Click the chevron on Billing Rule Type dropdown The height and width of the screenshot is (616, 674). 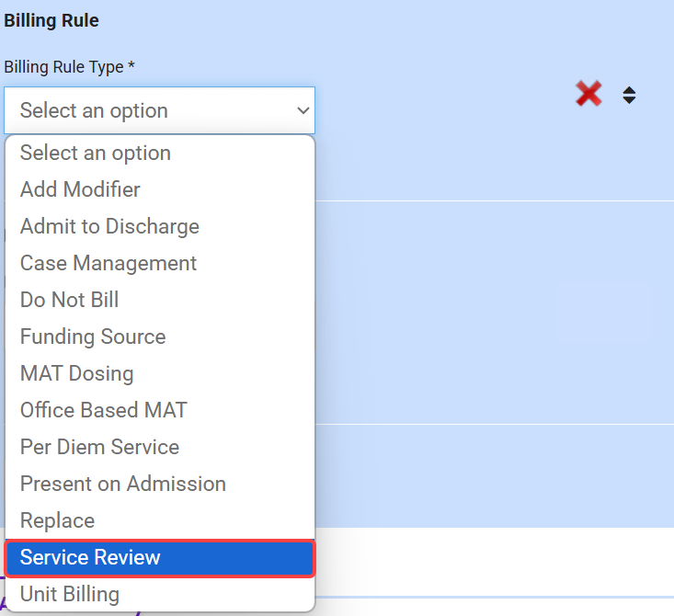click(x=303, y=111)
